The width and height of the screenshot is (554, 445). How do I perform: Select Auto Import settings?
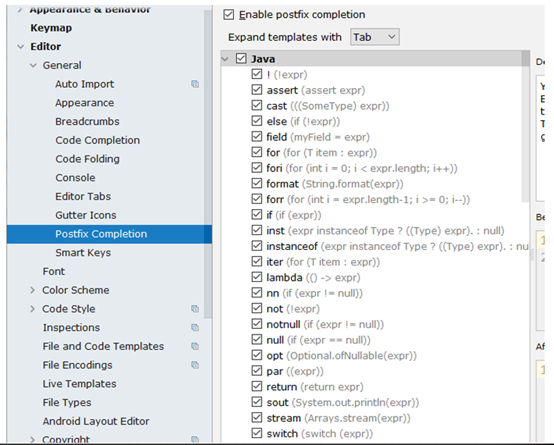[84, 84]
